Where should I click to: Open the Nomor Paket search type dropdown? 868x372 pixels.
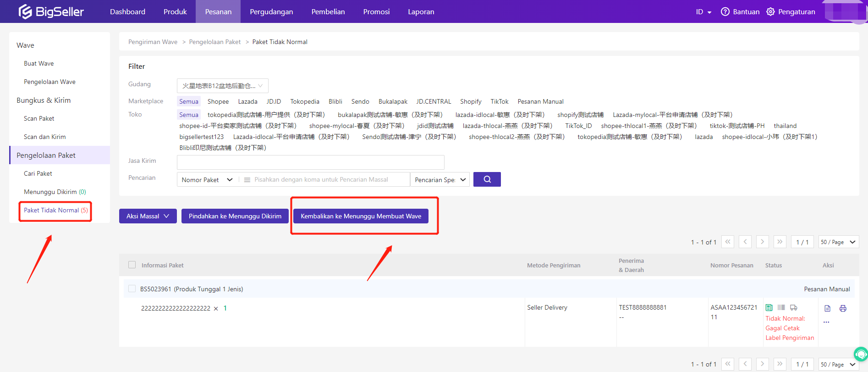(208, 180)
